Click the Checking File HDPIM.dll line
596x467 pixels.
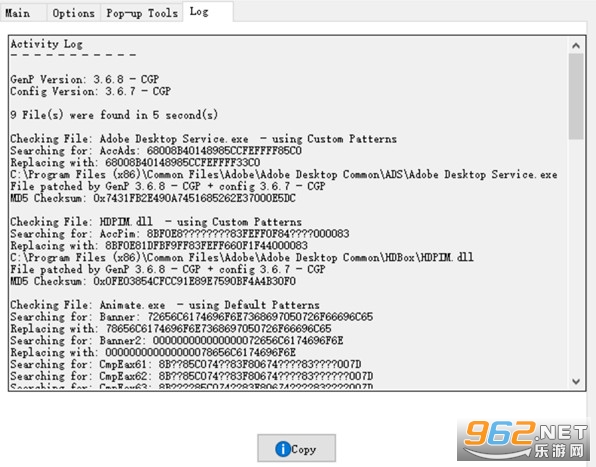pyautogui.click(x=156, y=222)
